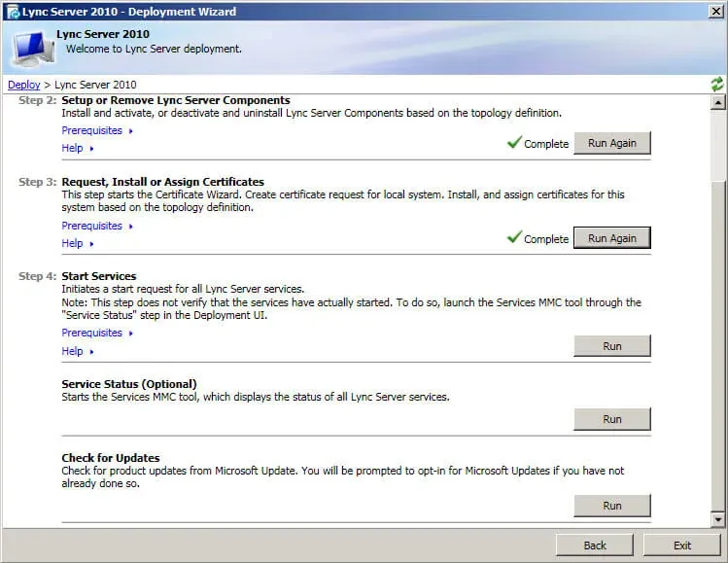Expand Help under Step 4 Start Services
The width and height of the screenshot is (728, 563).
tap(78, 351)
